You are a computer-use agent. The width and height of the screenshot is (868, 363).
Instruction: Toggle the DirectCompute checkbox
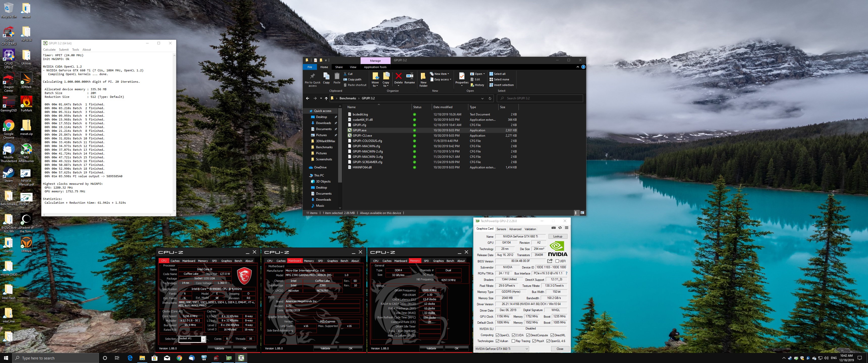(x=528, y=335)
